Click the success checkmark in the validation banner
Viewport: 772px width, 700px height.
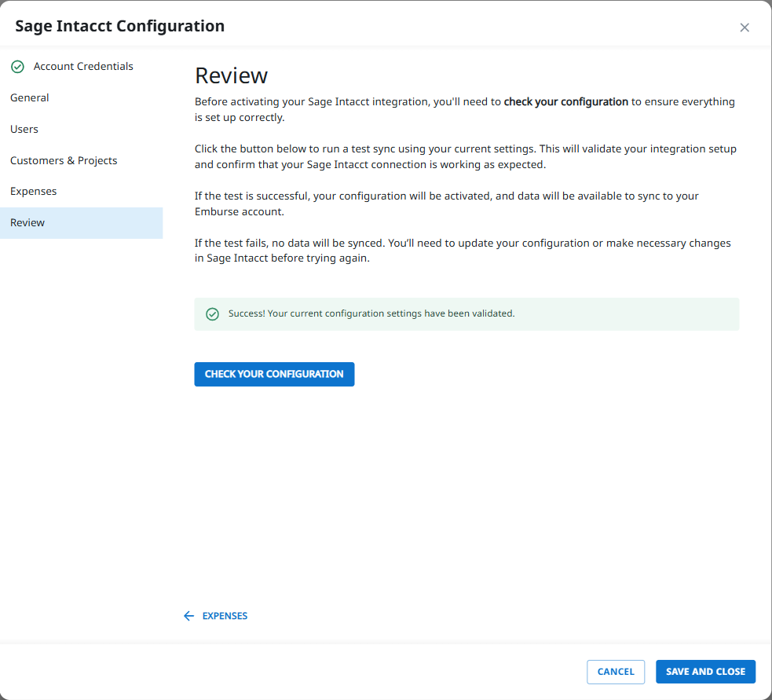(212, 313)
